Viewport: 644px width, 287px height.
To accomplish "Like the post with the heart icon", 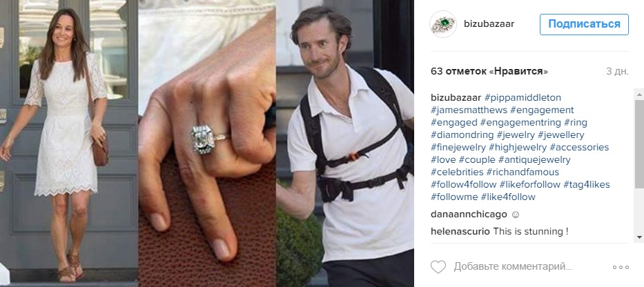I will point(438,267).
